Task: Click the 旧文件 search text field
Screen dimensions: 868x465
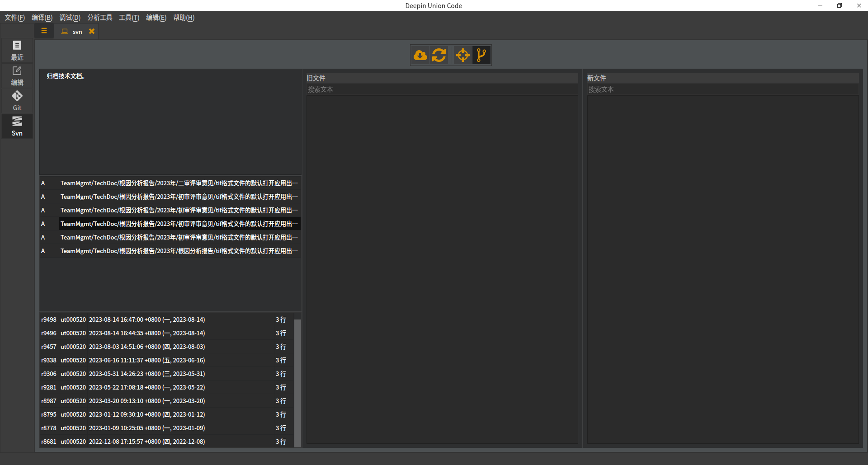Action: click(442, 89)
